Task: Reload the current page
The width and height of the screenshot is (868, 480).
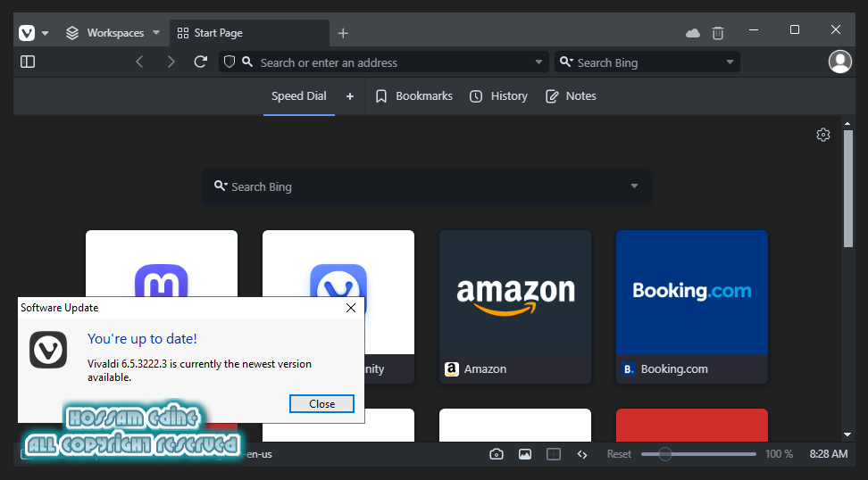Action: (x=200, y=62)
